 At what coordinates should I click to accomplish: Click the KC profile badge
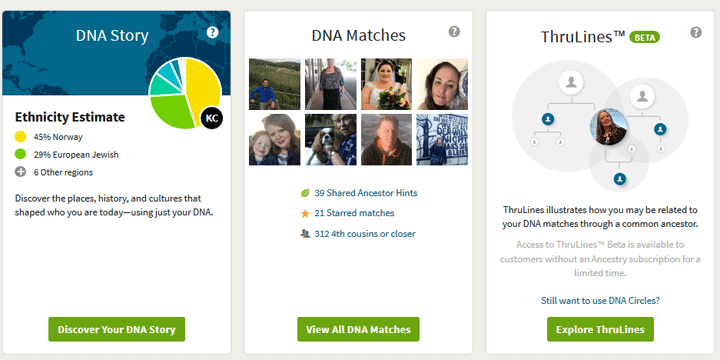(212, 118)
